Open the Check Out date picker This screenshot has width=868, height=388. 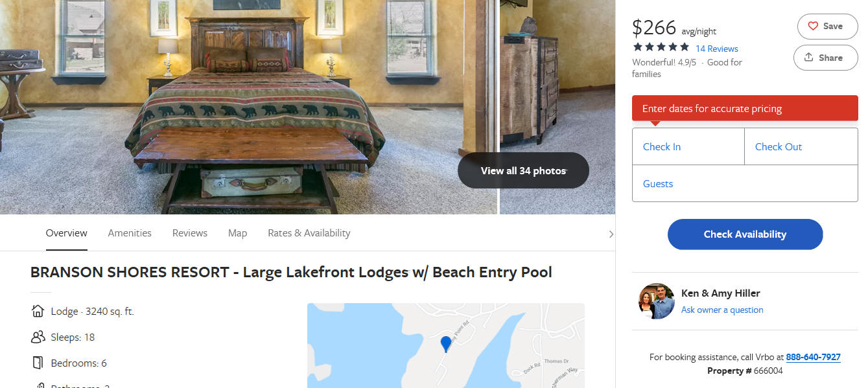[x=801, y=146]
